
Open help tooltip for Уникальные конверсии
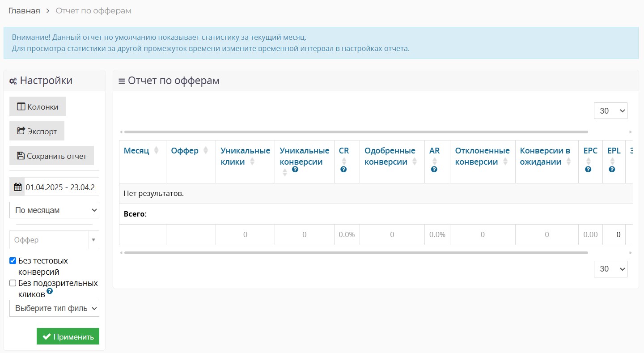click(295, 170)
